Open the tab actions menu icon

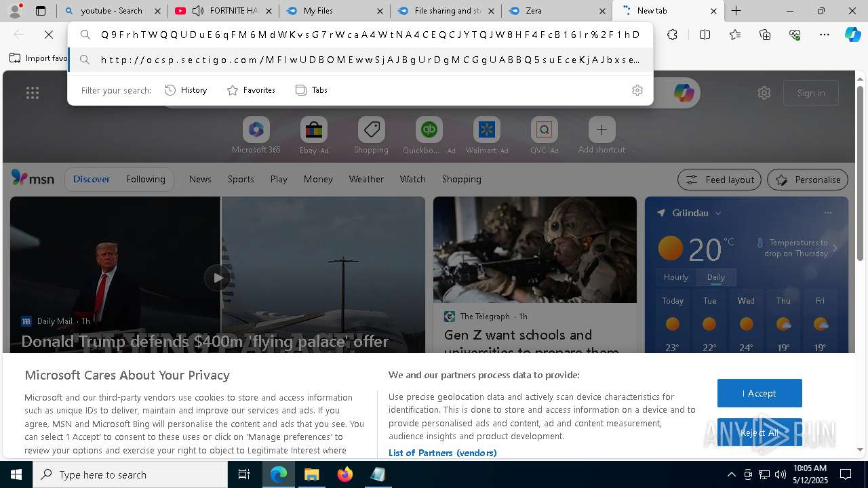coord(41,11)
